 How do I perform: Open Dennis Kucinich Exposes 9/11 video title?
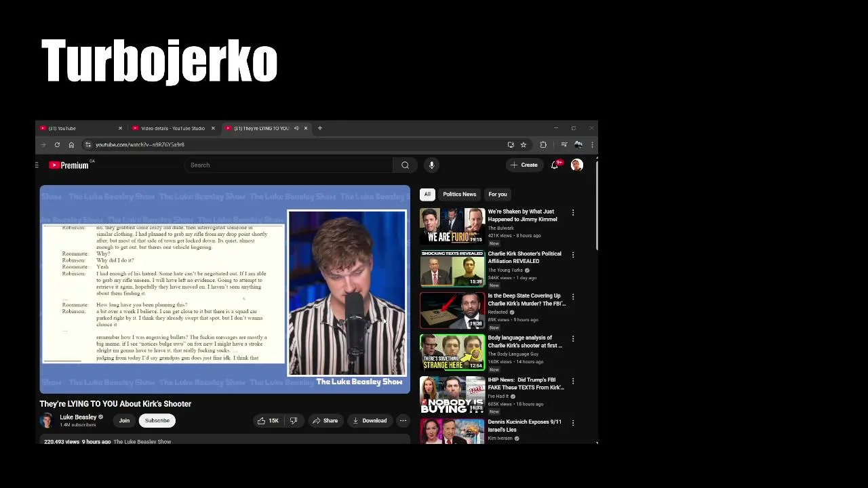click(525, 426)
